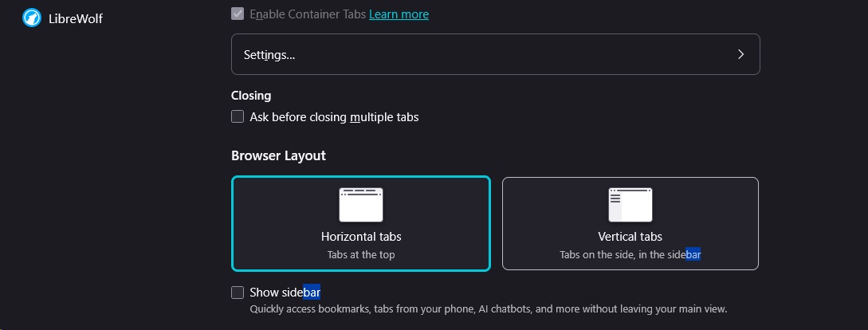Click 'Tabs on the side' description text
This screenshot has width=868, height=330.
pyautogui.click(x=630, y=255)
